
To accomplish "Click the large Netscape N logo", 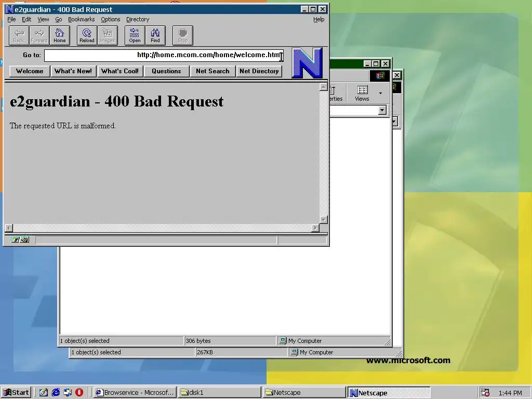I will click(x=308, y=63).
